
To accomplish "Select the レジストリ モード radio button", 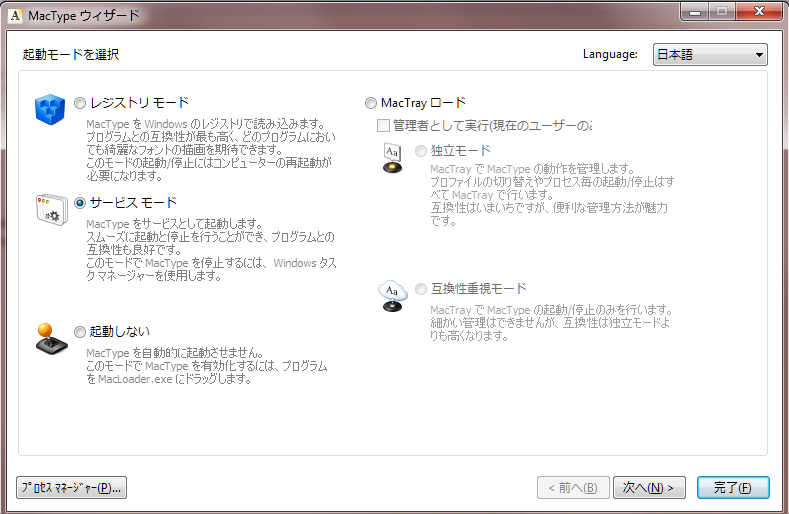I will point(81,103).
